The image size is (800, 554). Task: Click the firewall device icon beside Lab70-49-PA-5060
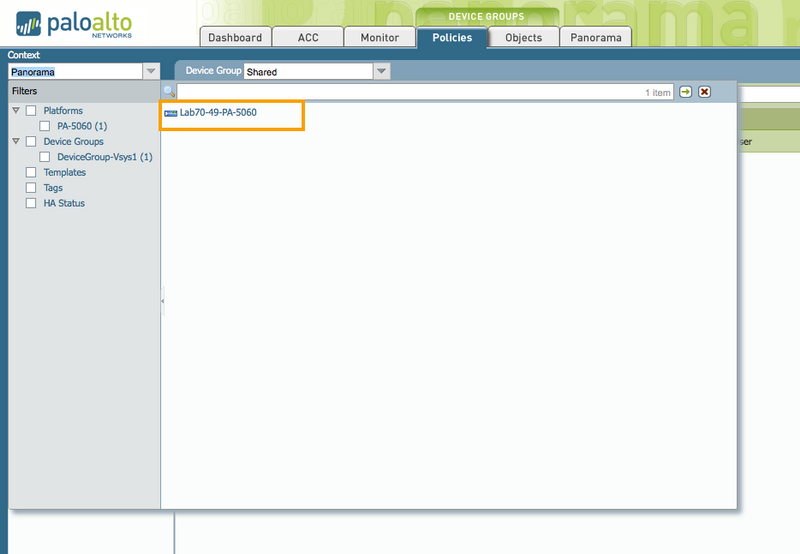click(x=170, y=113)
